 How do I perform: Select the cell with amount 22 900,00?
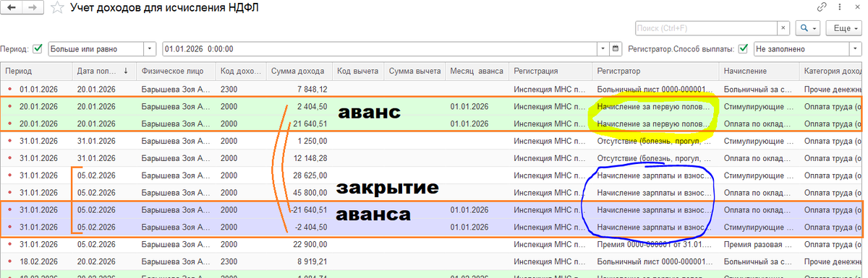[x=299, y=245]
